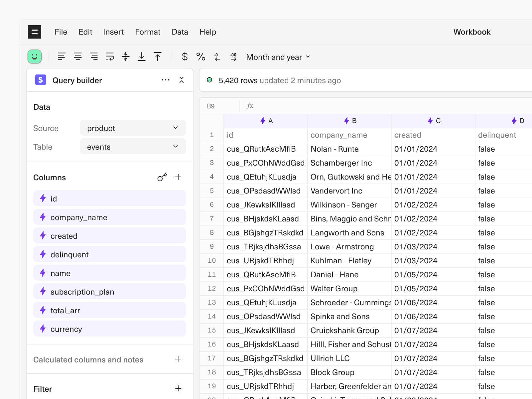Click the cell reference box B9

click(x=219, y=106)
